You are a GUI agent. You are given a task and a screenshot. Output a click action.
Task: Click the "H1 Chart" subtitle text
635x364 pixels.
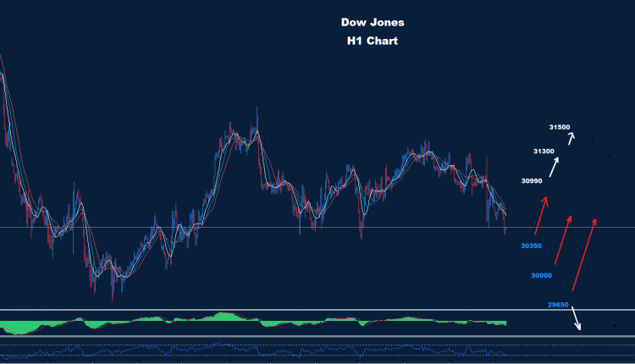[x=373, y=41]
